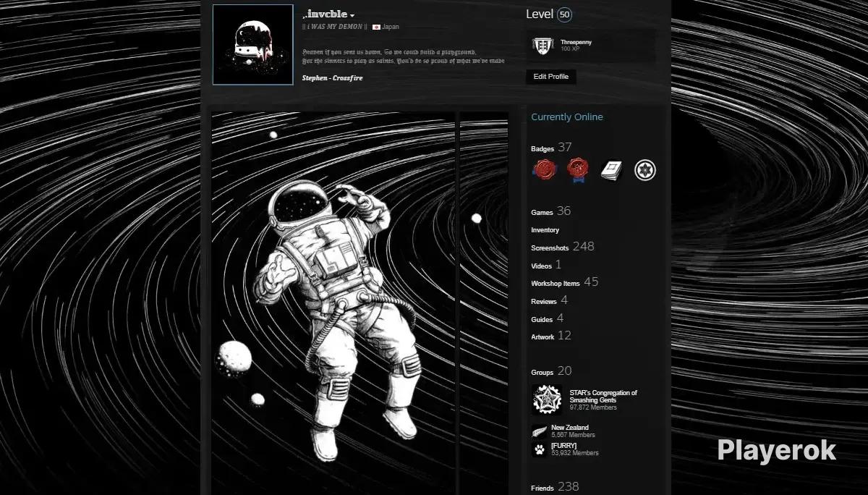Click the red seal badge with blue ribbon
Screen dimensions: 868x495
pyautogui.click(x=578, y=170)
